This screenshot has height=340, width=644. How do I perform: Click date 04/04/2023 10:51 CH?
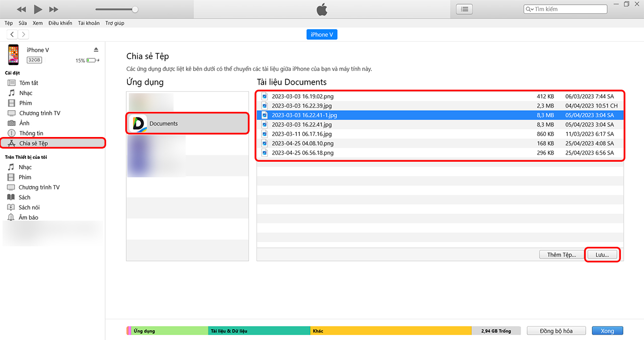(x=592, y=106)
